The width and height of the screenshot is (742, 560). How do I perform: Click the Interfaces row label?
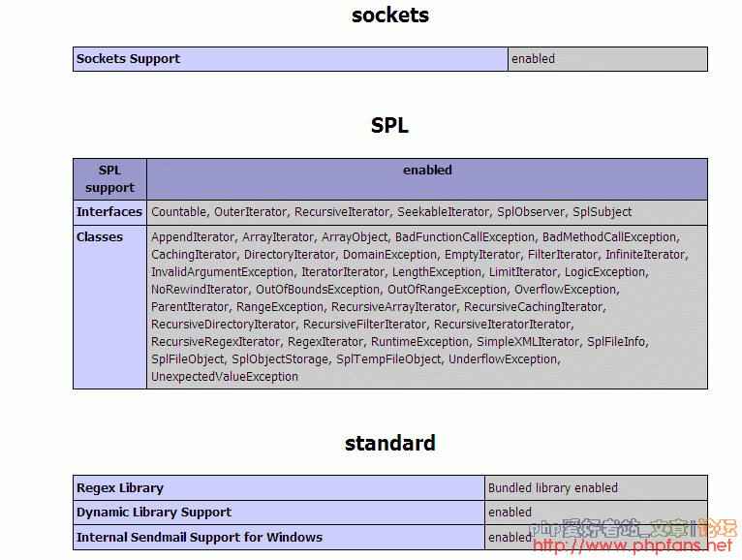point(109,212)
